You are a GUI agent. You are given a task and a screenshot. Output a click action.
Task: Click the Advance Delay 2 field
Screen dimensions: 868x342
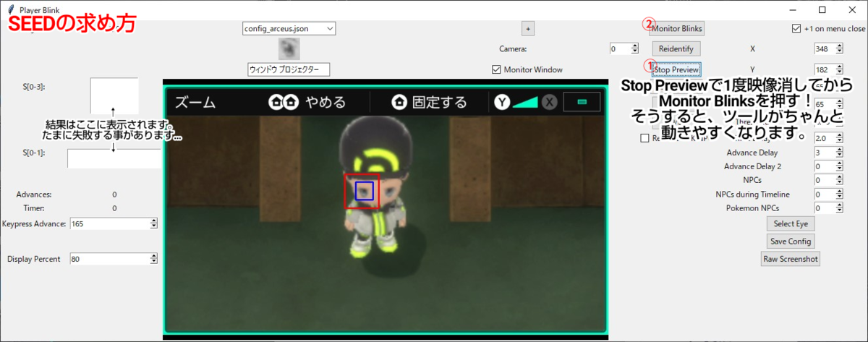(x=824, y=166)
